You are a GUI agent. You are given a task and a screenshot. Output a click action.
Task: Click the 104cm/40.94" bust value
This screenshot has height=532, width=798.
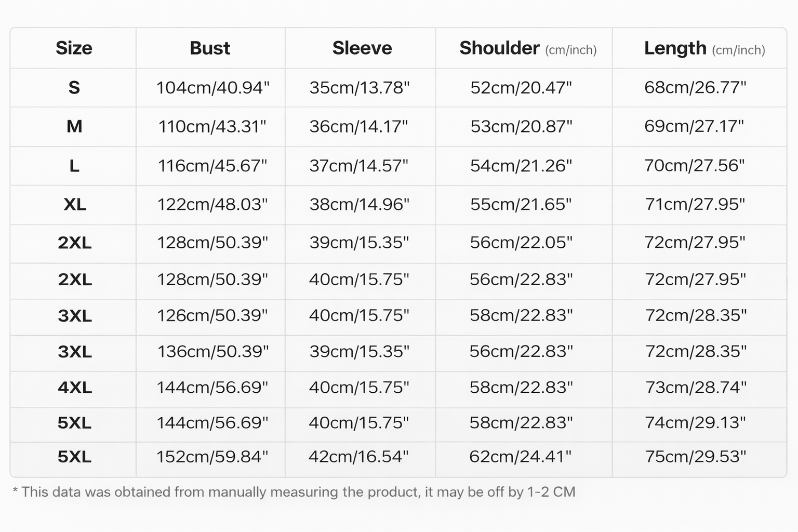tap(212, 88)
